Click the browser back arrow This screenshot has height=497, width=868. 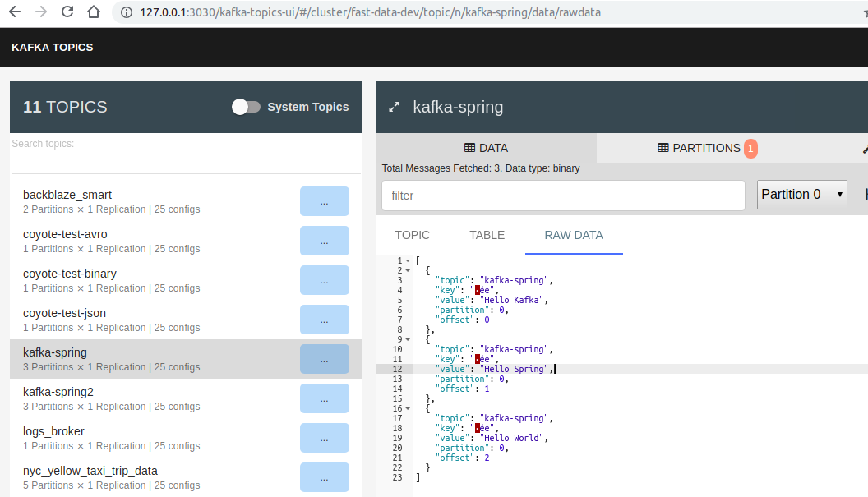(16, 12)
